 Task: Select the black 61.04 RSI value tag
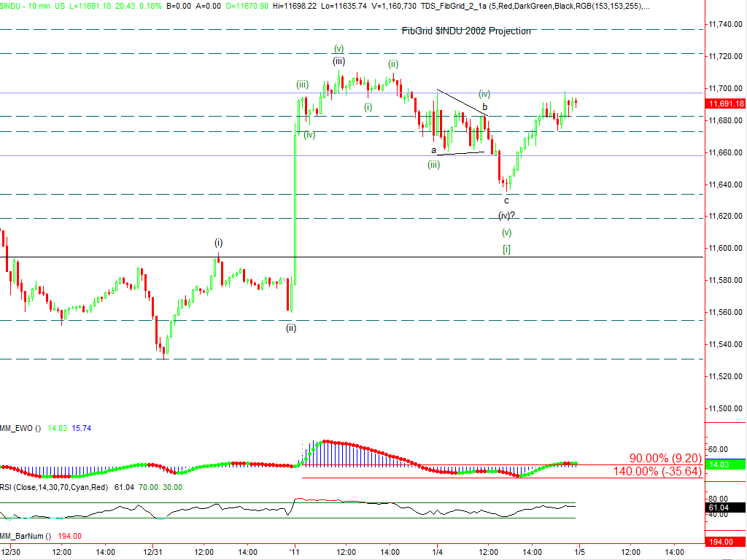point(726,506)
